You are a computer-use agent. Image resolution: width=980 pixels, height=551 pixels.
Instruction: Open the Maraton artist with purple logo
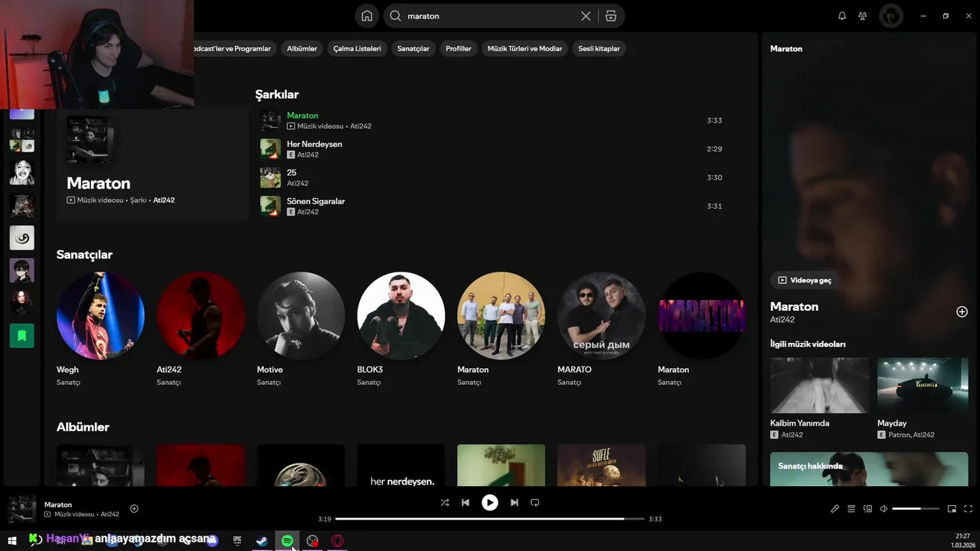701,316
